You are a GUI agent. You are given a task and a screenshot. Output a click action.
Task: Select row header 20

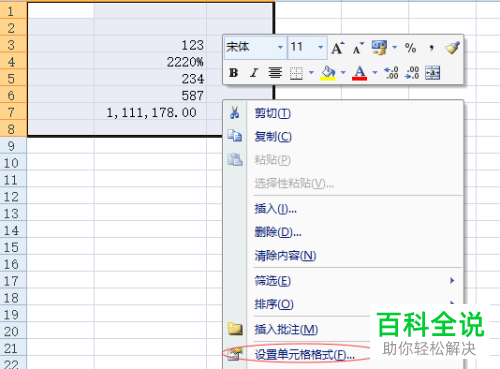(x=13, y=331)
